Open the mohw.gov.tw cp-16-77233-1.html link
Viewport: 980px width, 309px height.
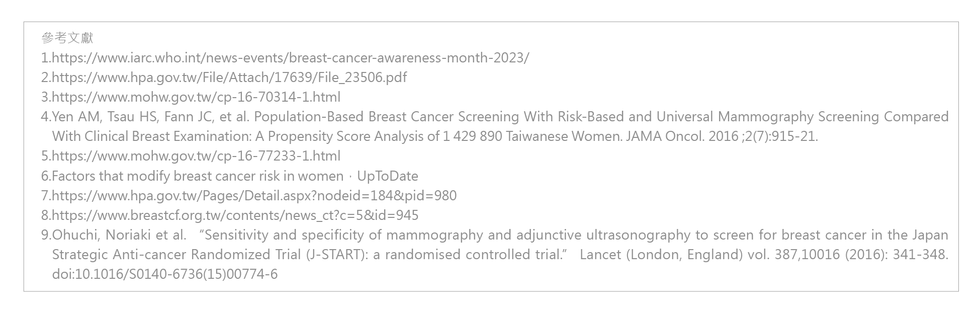tap(196, 156)
